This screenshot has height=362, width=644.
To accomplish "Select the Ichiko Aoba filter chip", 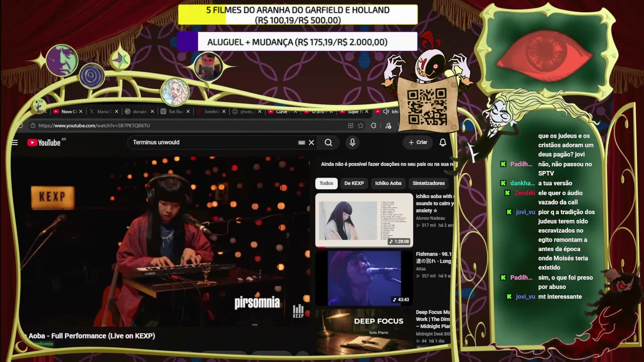I will 388,184.
